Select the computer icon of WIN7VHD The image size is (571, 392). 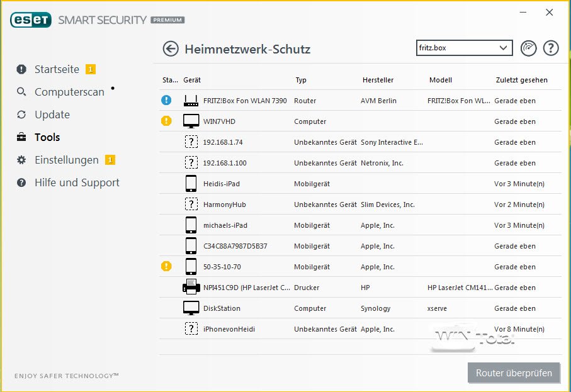pyautogui.click(x=191, y=121)
